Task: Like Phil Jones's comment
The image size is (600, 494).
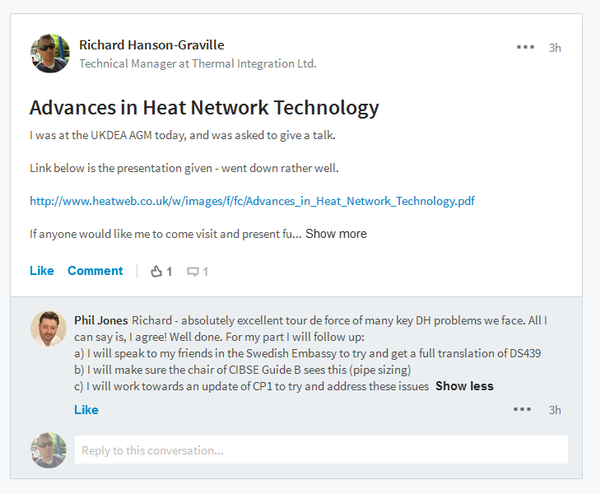Action: (86, 410)
